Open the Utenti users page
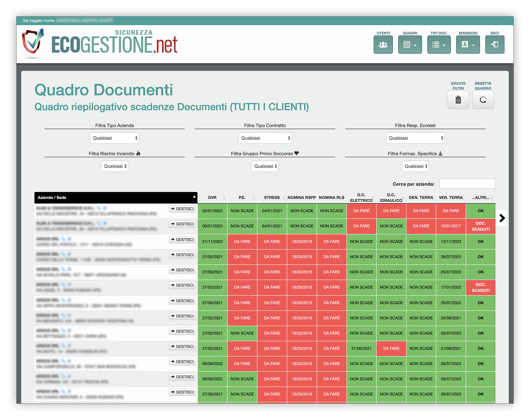 point(383,44)
